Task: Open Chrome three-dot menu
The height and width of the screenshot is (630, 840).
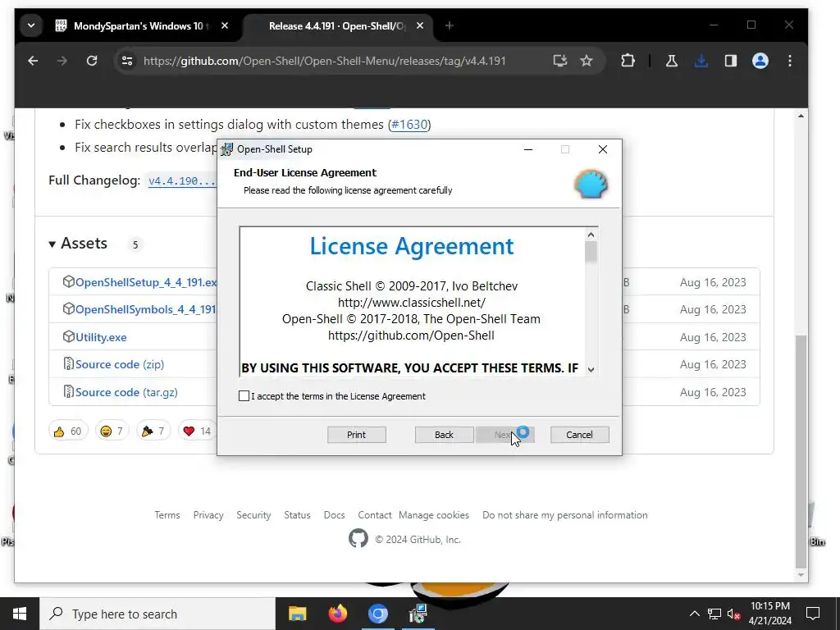Action: pos(790,61)
